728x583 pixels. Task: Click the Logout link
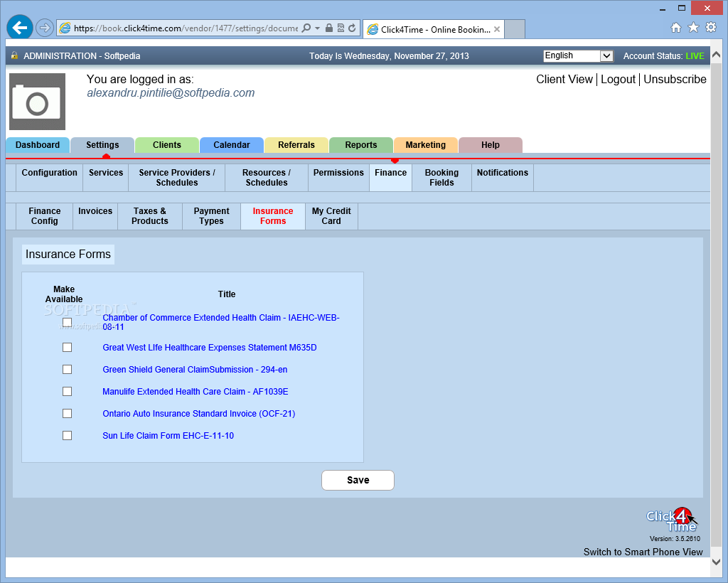coord(618,80)
